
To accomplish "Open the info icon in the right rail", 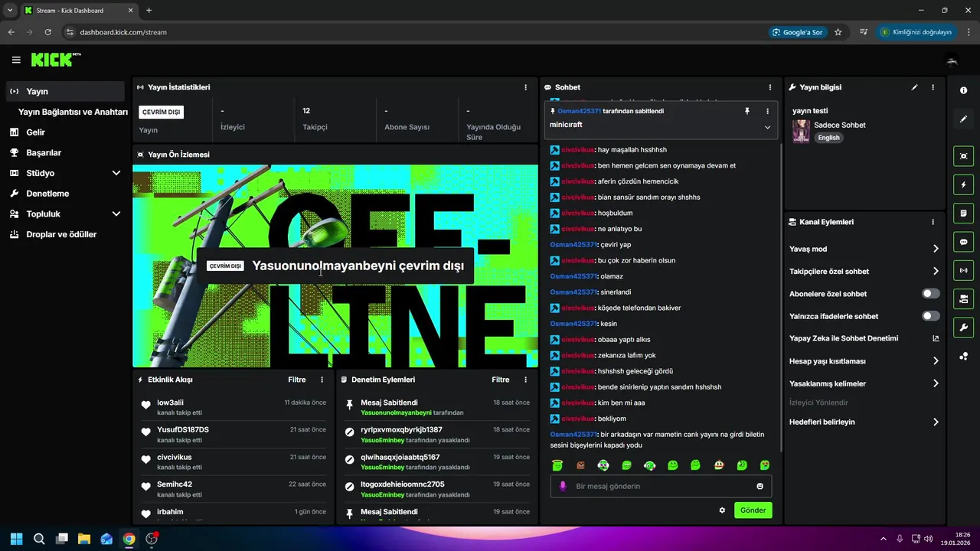I will tap(963, 90).
